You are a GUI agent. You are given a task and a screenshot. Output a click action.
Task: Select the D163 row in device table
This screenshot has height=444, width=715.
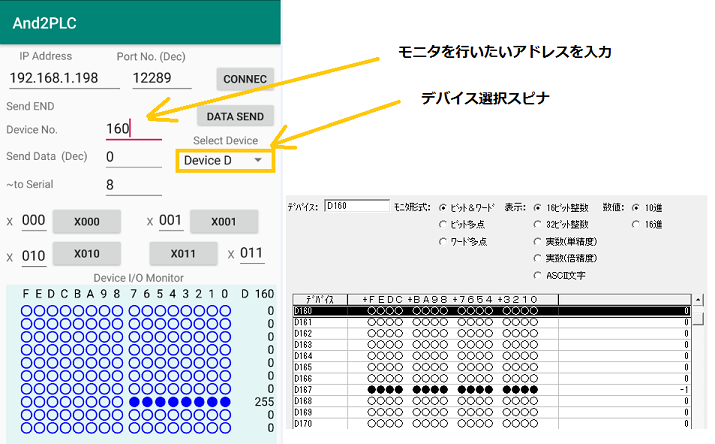(491, 345)
